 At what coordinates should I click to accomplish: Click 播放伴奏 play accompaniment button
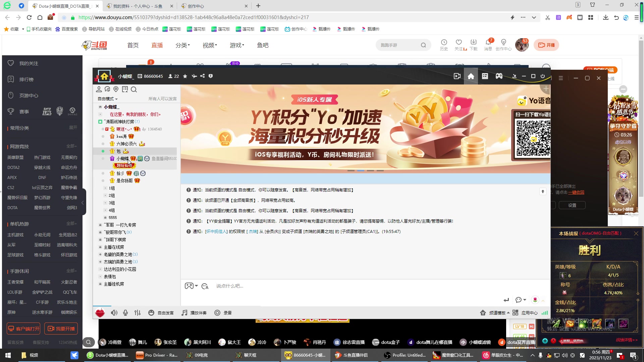tap(194, 313)
